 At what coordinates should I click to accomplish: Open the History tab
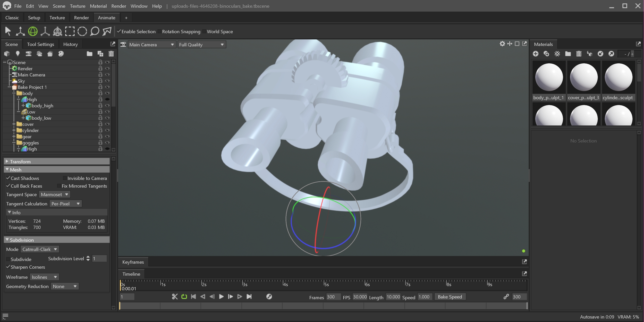(x=70, y=44)
